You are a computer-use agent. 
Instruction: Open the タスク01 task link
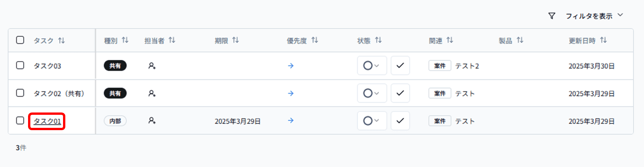point(47,121)
